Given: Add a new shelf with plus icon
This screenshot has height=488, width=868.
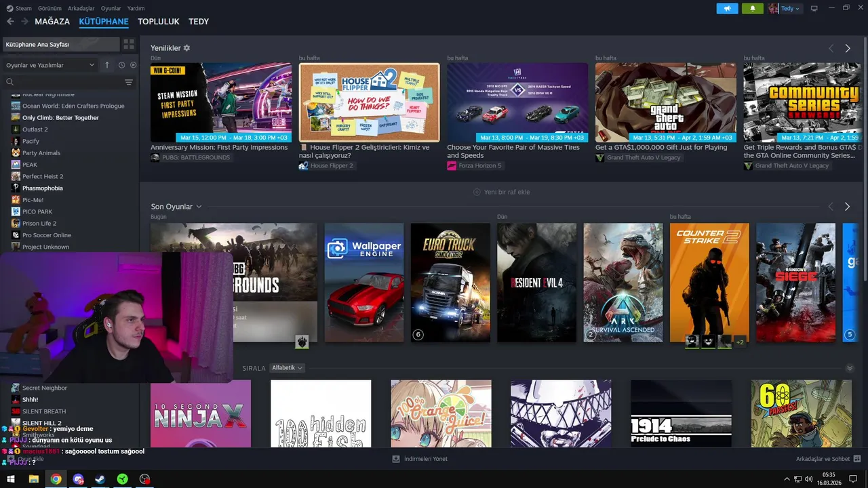Looking at the screenshot, I should (477, 192).
